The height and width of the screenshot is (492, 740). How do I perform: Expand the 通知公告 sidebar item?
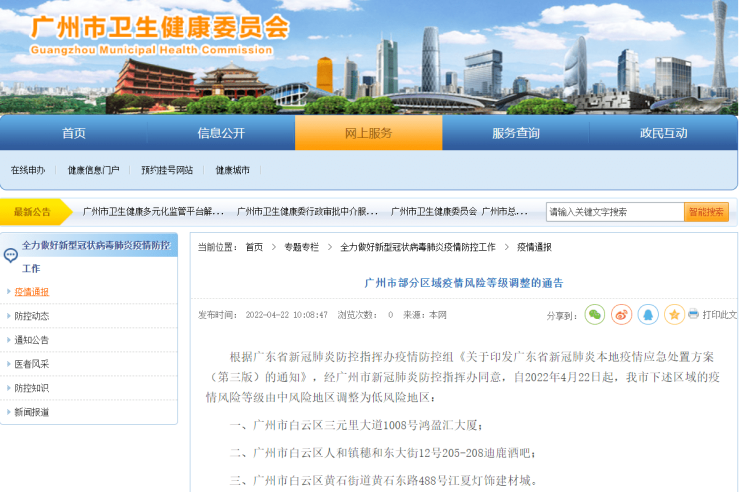pyautogui.click(x=32, y=340)
